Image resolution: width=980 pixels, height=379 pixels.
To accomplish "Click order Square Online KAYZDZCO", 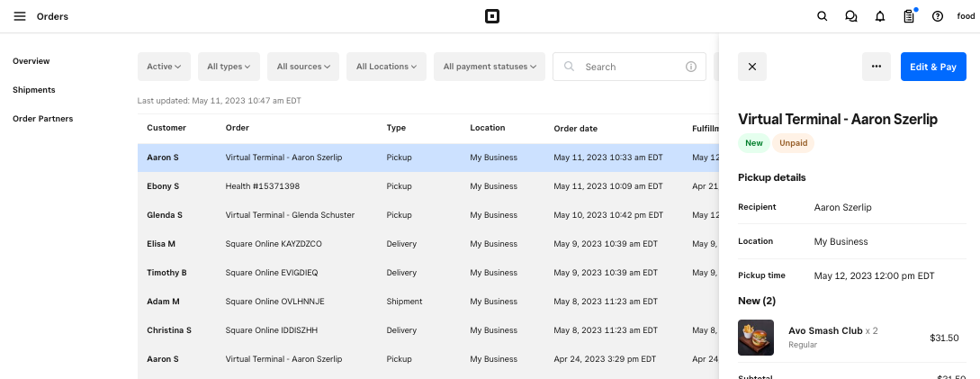I will pos(274,244).
